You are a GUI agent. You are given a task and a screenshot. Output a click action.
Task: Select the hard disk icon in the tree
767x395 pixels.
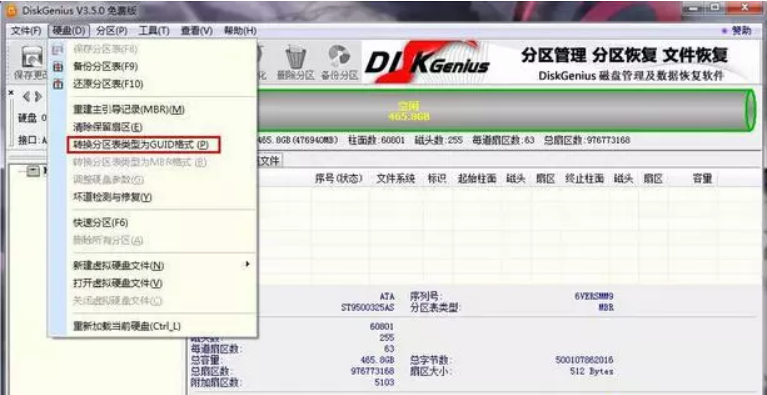33,171
